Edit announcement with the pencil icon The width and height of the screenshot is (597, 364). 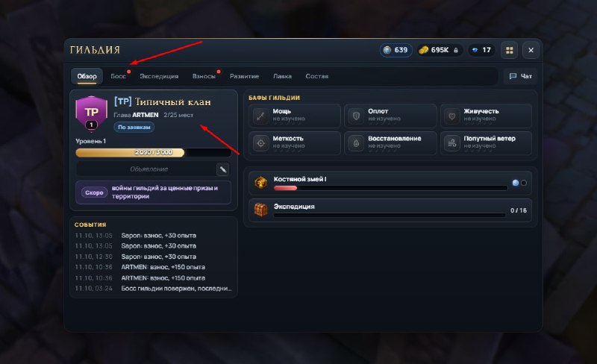tap(223, 169)
